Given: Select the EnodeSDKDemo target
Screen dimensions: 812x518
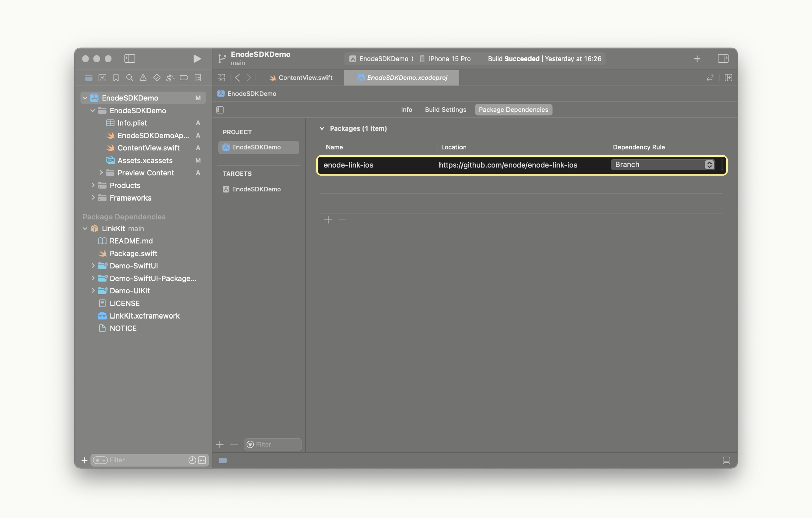Looking at the screenshot, I should (x=256, y=189).
